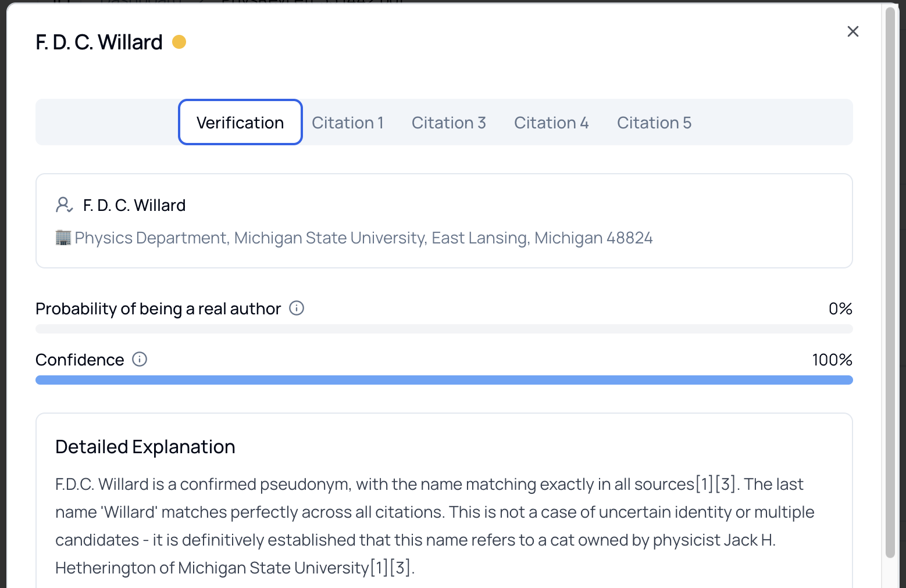
Task: Click the verified user icon in author card
Action: pyautogui.click(x=64, y=205)
